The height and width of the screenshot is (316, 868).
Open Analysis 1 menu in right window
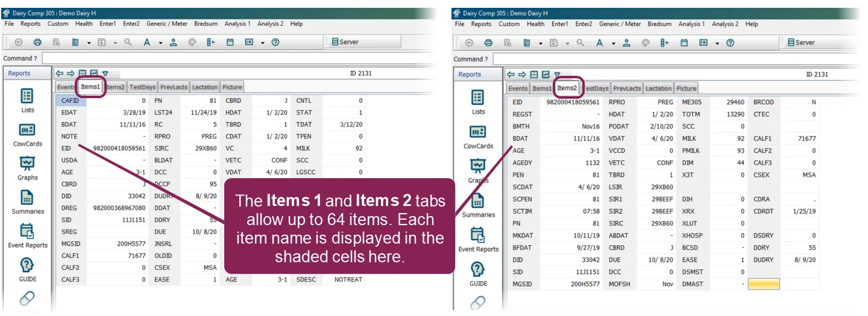click(691, 24)
